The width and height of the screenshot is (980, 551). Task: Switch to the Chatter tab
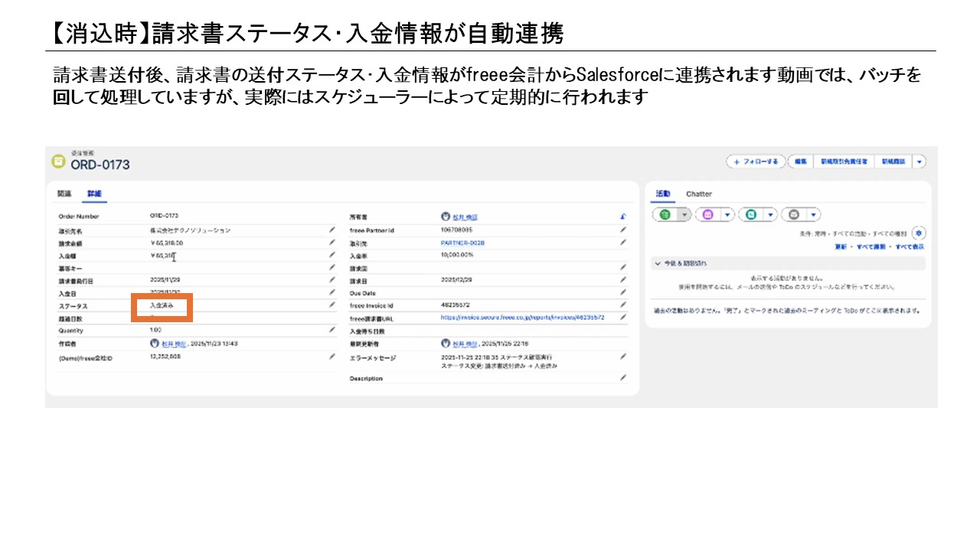(x=699, y=194)
